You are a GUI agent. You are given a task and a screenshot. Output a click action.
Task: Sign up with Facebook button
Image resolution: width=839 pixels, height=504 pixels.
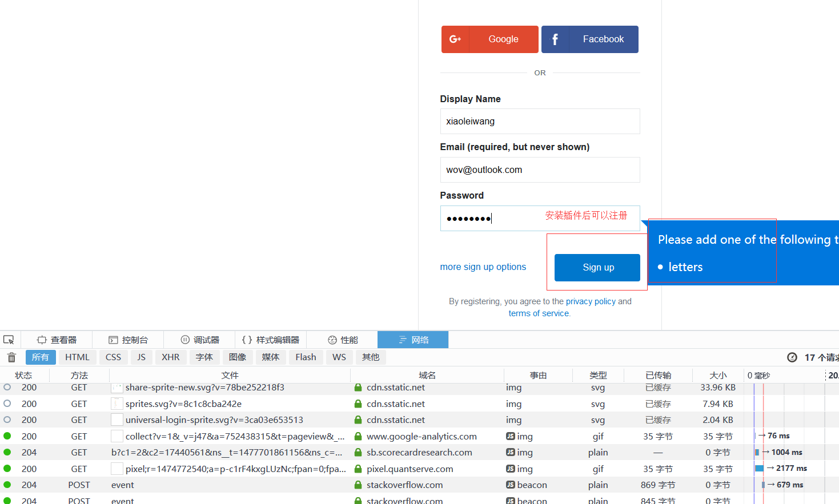coord(590,39)
